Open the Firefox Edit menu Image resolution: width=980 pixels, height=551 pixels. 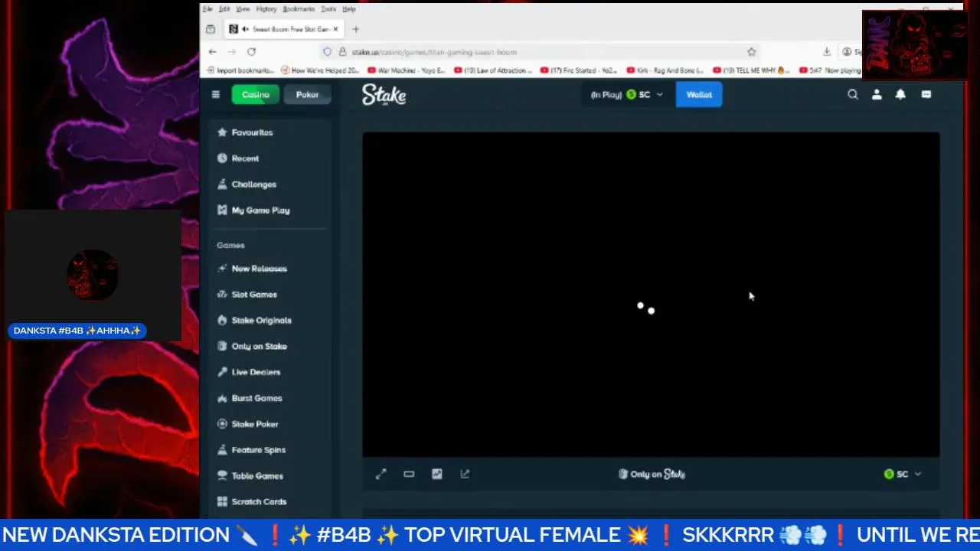pos(224,9)
